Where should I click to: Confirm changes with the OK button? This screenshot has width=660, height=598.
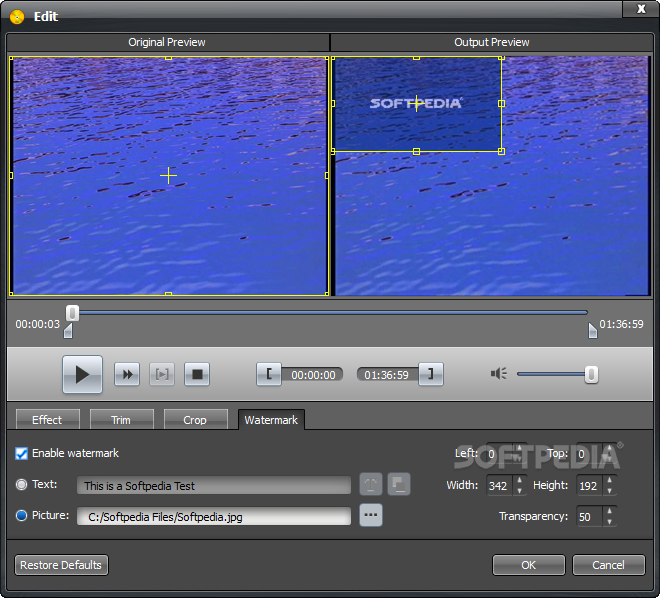(529, 565)
